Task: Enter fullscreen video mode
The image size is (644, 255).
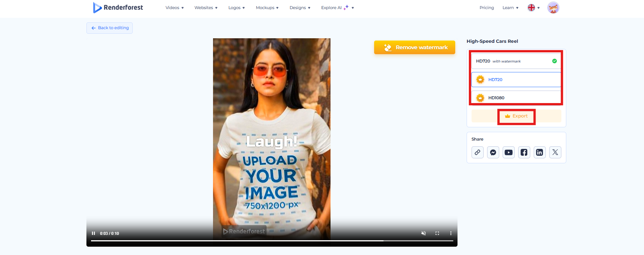Action: [x=437, y=233]
